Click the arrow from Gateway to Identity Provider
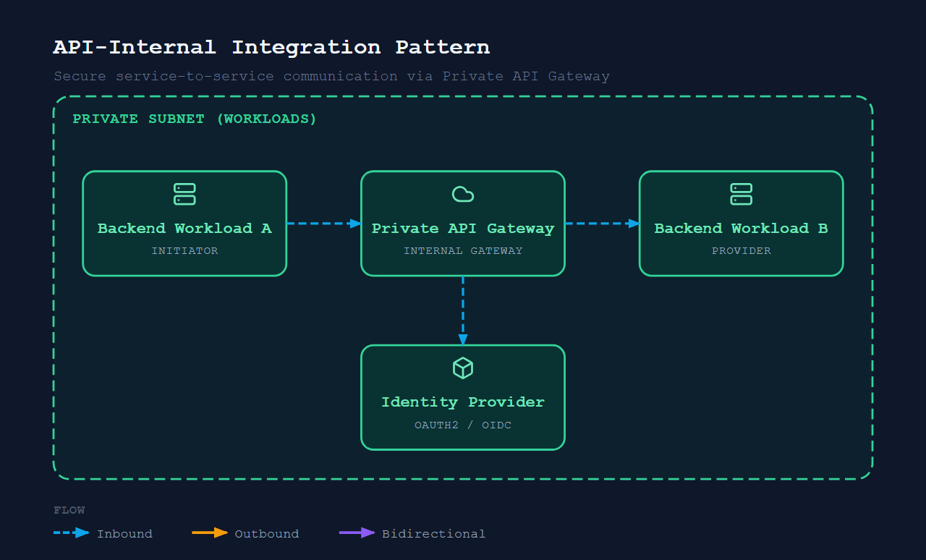Screen dimensions: 926x560 [463, 311]
